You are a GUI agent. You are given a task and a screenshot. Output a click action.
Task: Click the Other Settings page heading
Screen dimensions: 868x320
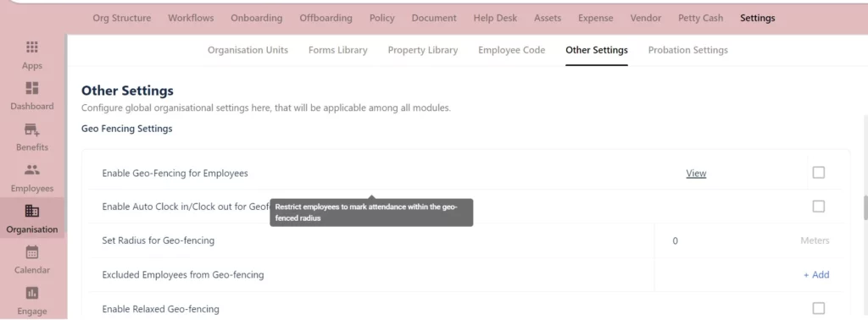[127, 90]
